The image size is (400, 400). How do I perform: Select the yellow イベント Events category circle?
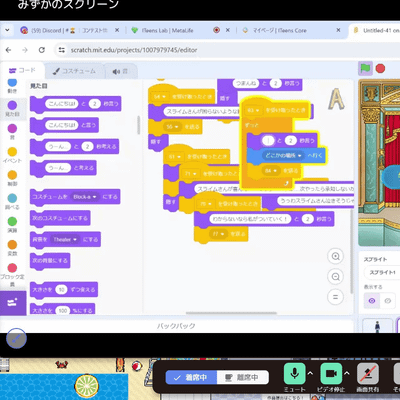12,152
